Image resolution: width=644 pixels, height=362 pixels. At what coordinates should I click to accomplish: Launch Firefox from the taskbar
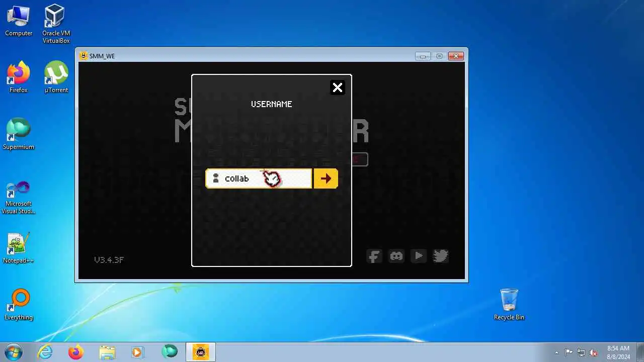point(76,352)
